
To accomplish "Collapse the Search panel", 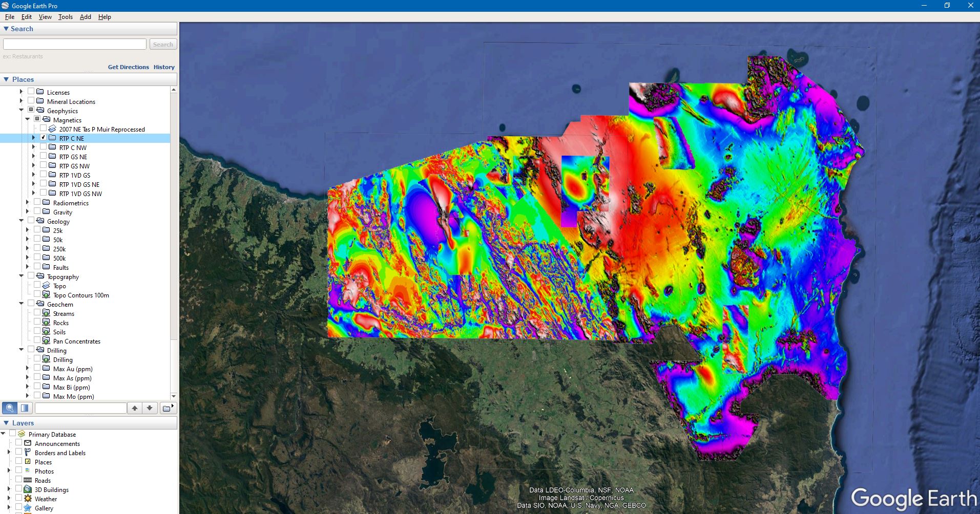I will 6,29.
